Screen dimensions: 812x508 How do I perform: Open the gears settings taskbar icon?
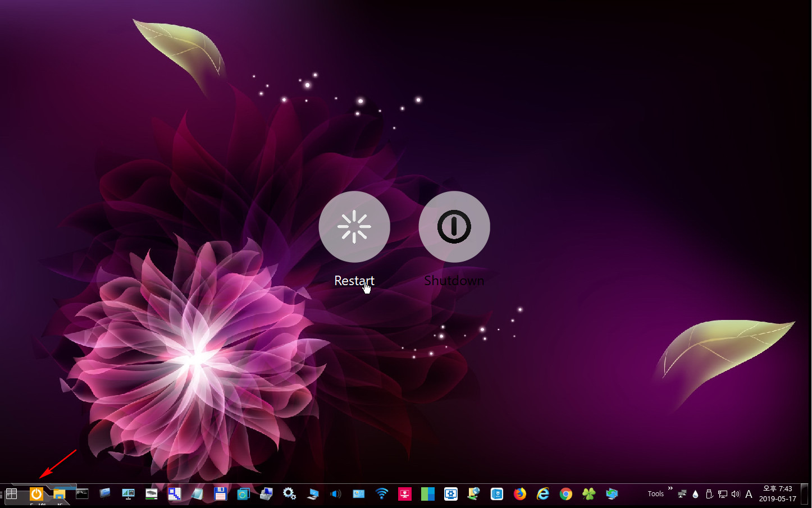[x=289, y=494]
